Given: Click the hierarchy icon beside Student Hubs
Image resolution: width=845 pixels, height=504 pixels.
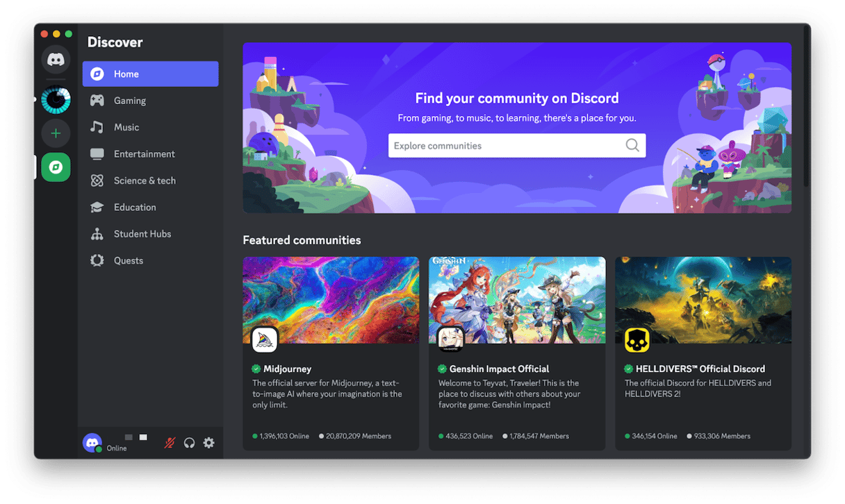Looking at the screenshot, I should tap(97, 234).
